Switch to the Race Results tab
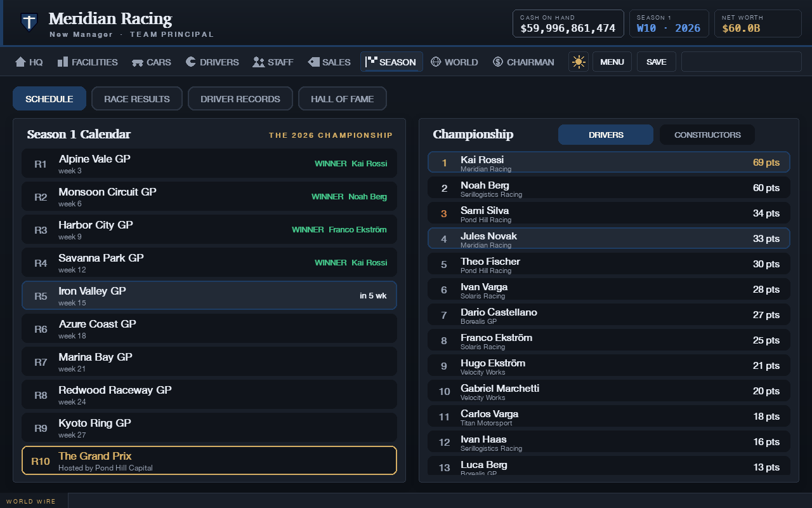This screenshot has width=812, height=508. point(137,98)
